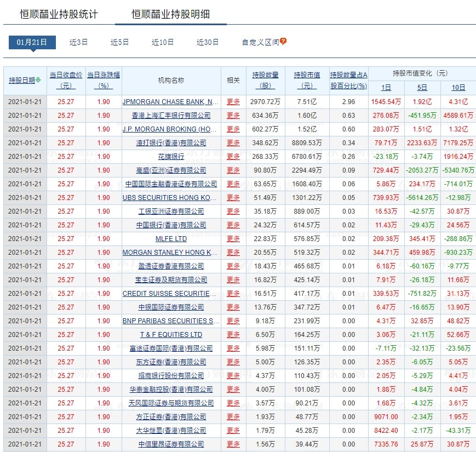
Task: Open MORGAN STANLEY HONG KONG link
Action: (x=170, y=253)
